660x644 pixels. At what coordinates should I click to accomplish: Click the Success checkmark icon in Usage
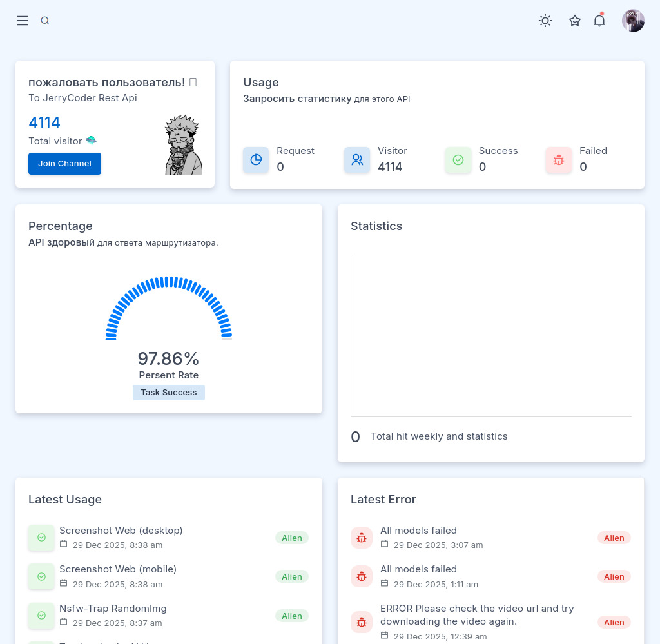coord(458,160)
